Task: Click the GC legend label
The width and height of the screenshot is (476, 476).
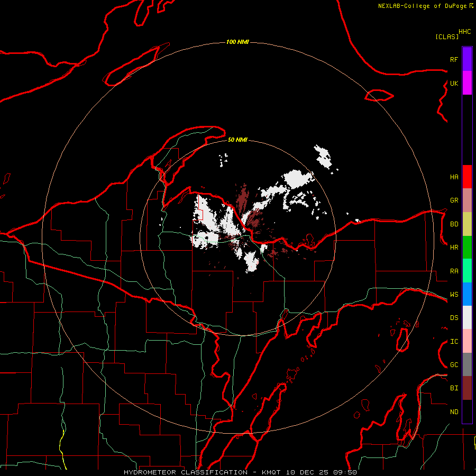Action: (454, 365)
